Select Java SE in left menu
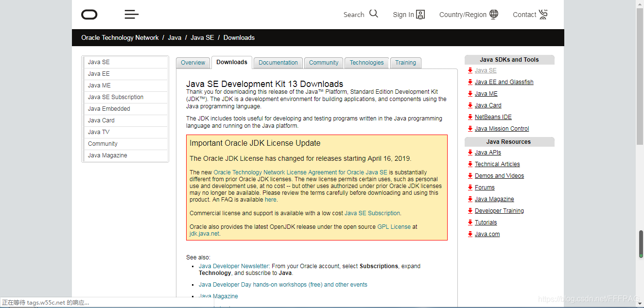The width and height of the screenshot is (644, 308). point(125,62)
